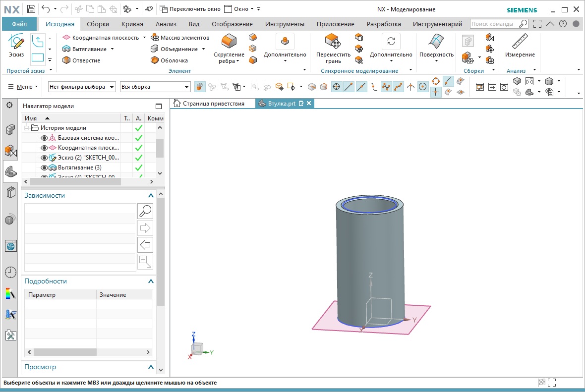
Task: Open the Вся сборка scope dropdown
Action: pyautogui.click(x=155, y=87)
